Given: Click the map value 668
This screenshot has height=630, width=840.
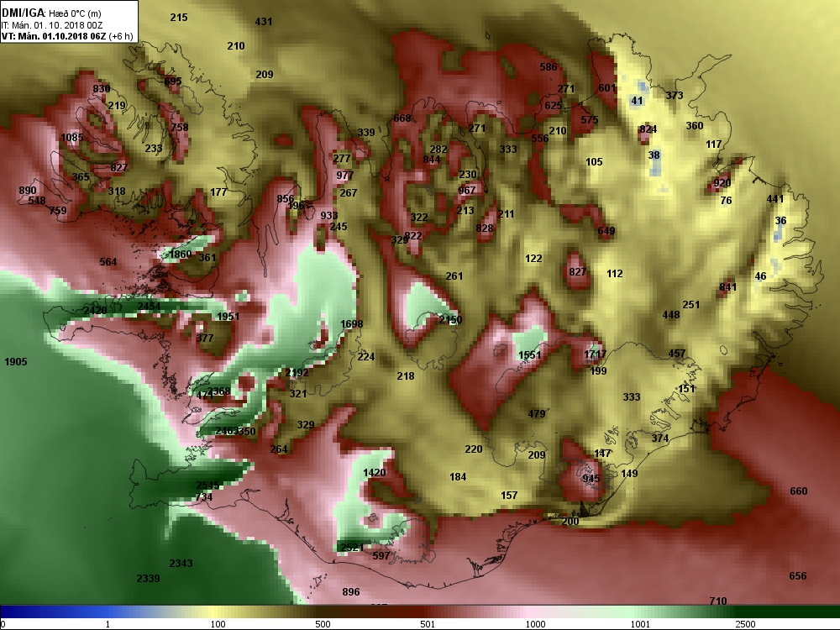Looking at the screenshot, I should pos(402,118).
